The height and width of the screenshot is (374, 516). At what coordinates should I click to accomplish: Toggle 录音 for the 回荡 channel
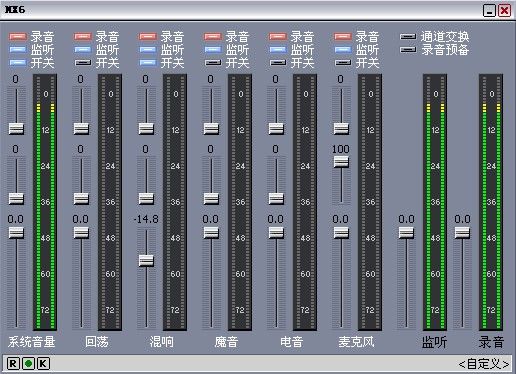(x=83, y=36)
